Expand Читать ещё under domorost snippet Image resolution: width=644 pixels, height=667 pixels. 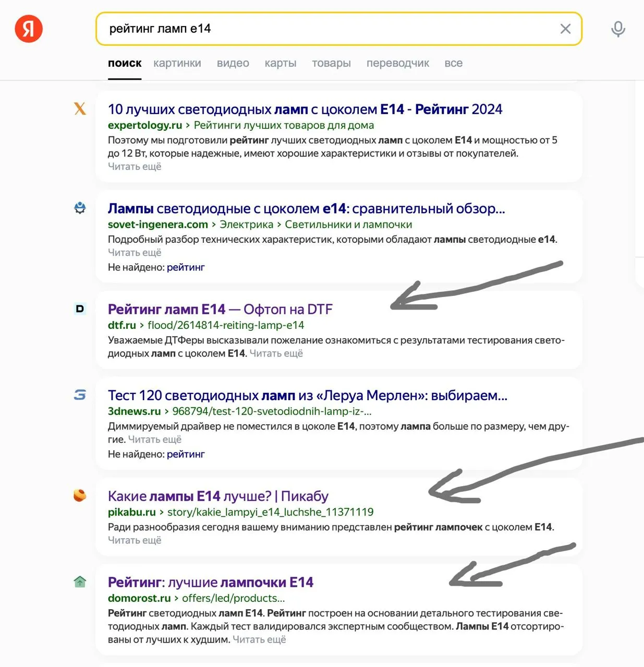pyautogui.click(x=259, y=639)
